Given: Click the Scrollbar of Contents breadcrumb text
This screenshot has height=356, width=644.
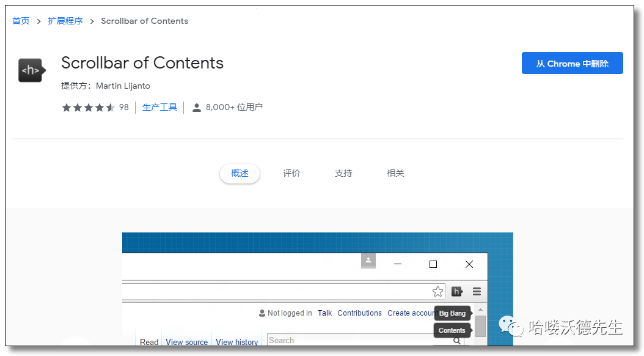Looking at the screenshot, I should (145, 21).
